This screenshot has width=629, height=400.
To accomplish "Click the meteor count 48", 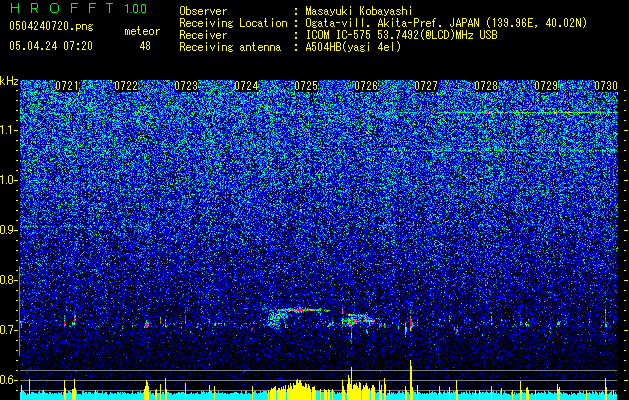I will click(145, 46).
